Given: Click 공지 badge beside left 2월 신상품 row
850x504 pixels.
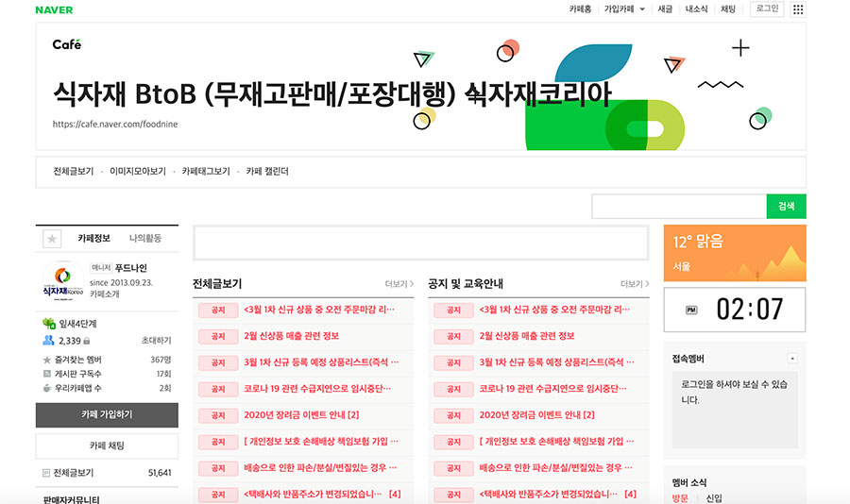Looking at the screenshot, I should tap(218, 337).
